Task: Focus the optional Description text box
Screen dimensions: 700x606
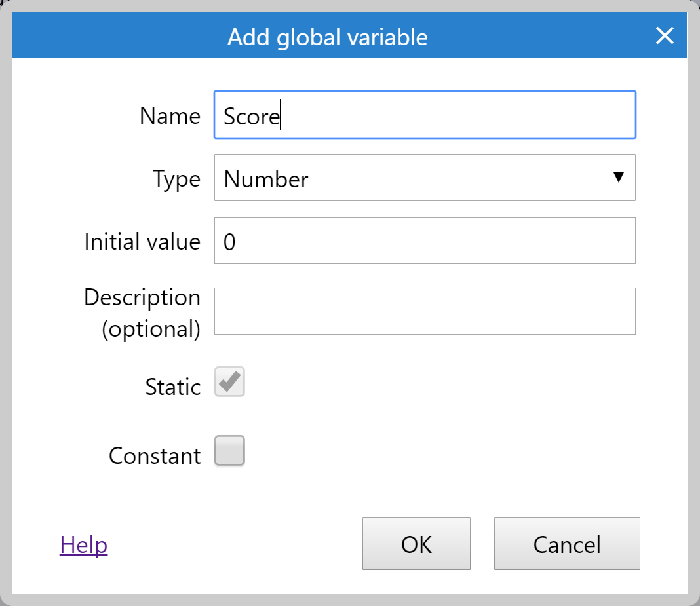Action: (425, 311)
